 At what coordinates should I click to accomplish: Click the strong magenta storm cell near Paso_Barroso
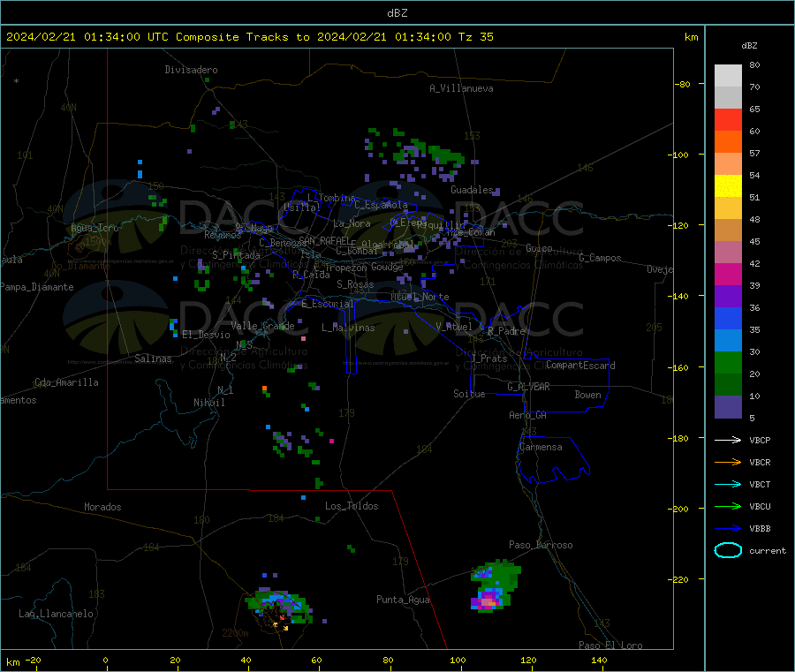(488, 600)
